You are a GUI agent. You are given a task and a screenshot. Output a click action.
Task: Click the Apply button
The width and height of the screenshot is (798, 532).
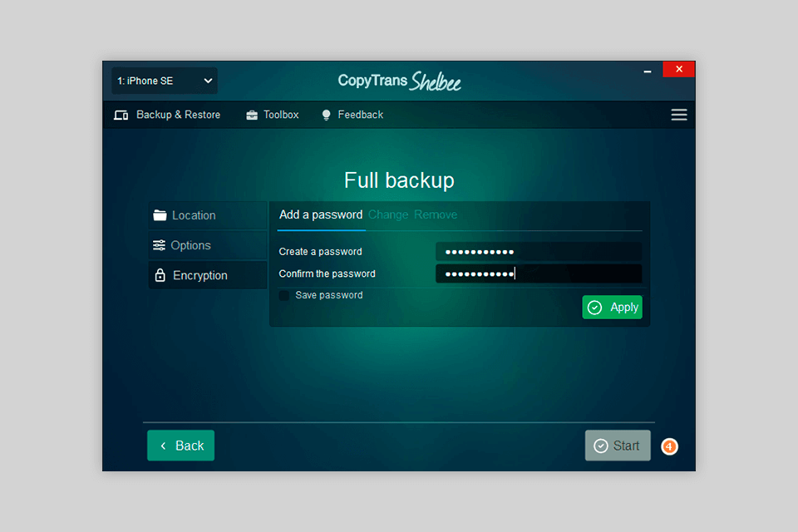click(x=613, y=308)
